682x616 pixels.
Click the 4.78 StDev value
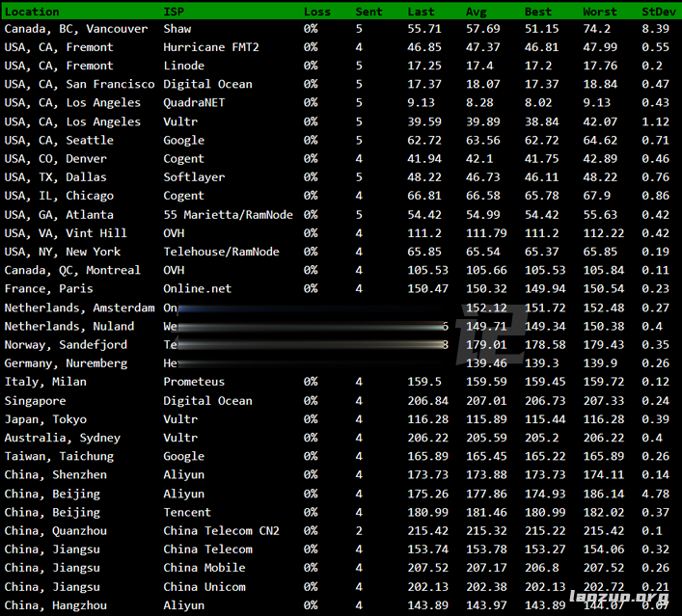[x=655, y=494]
